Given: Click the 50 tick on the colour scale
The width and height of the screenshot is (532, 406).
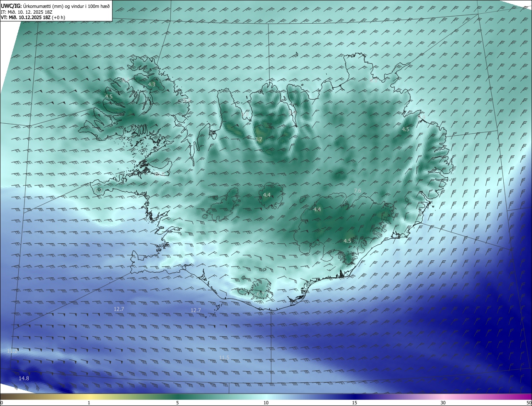Looking at the screenshot, I should [529, 403].
